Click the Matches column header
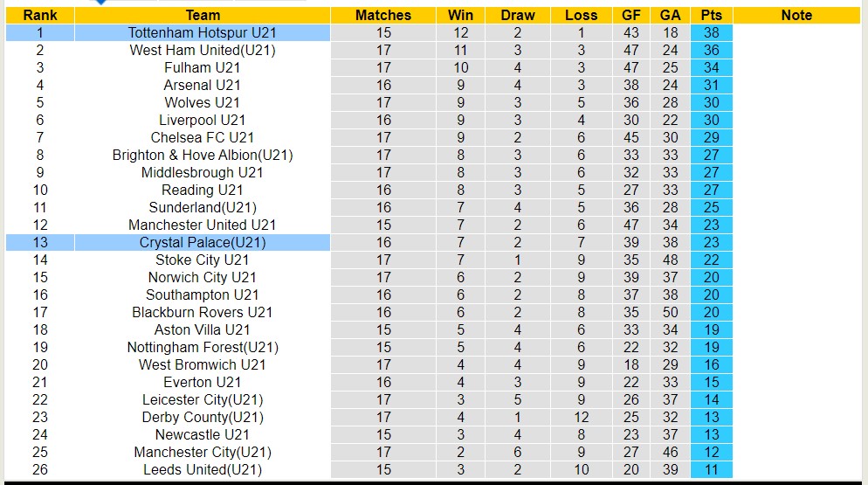Image resolution: width=868 pixels, height=485 pixels. coord(383,15)
